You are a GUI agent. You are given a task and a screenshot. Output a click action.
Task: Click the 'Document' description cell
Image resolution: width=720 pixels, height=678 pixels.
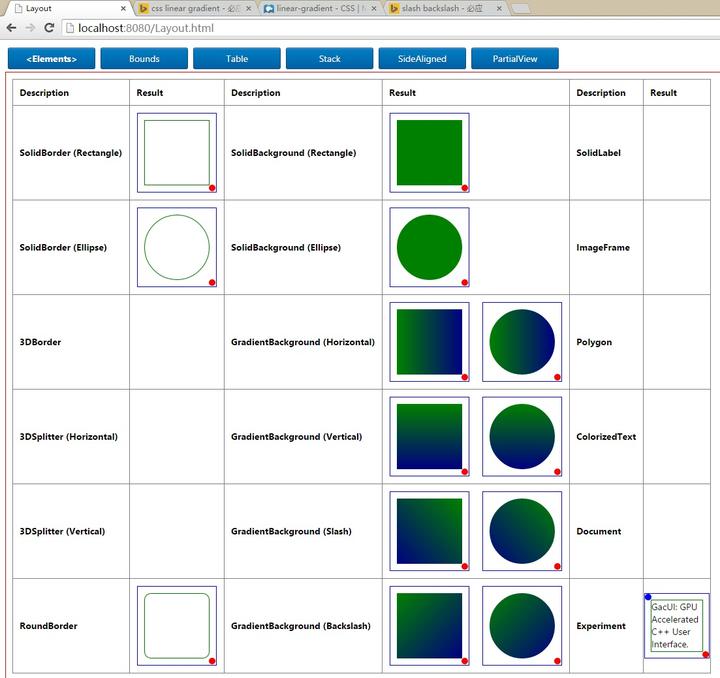click(606, 531)
